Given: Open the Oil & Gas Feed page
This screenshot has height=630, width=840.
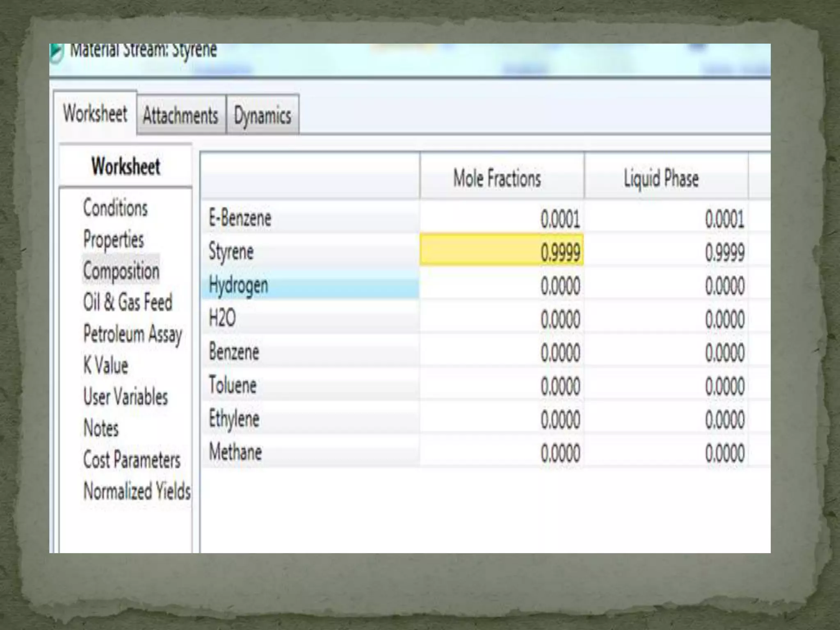Looking at the screenshot, I should (x=128, y=302).
